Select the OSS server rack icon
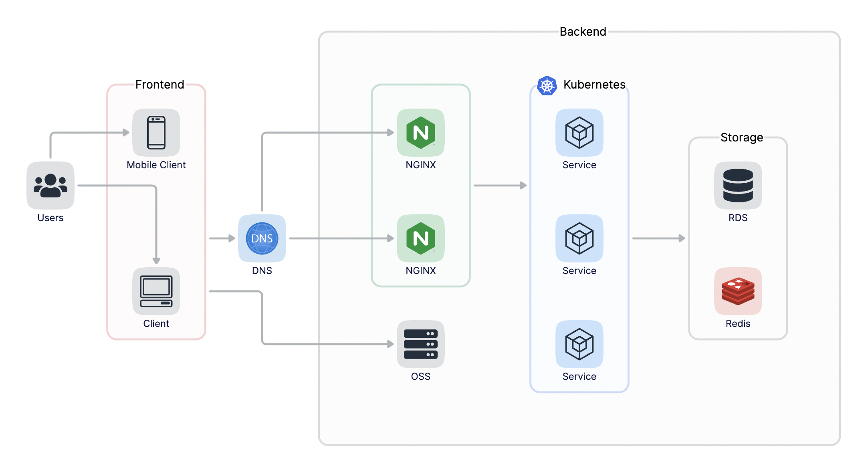The image size is (868, 476). [x=421, y=344]
